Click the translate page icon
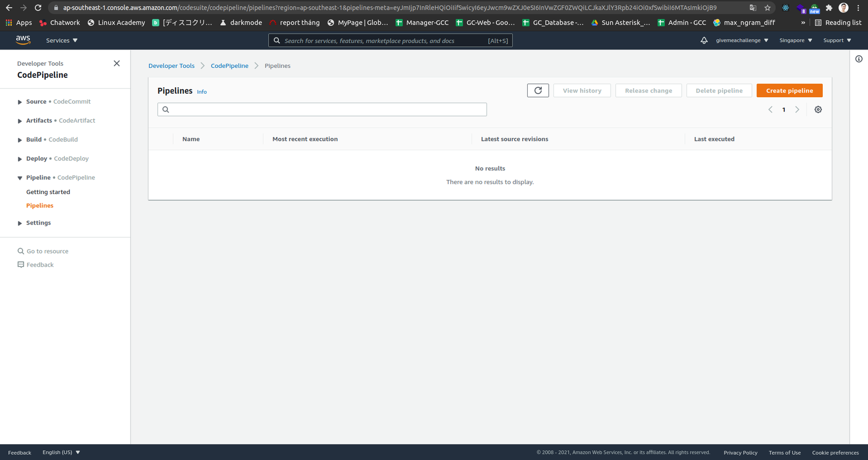Screen dimensions: 868x460 [x=753, y=8]
